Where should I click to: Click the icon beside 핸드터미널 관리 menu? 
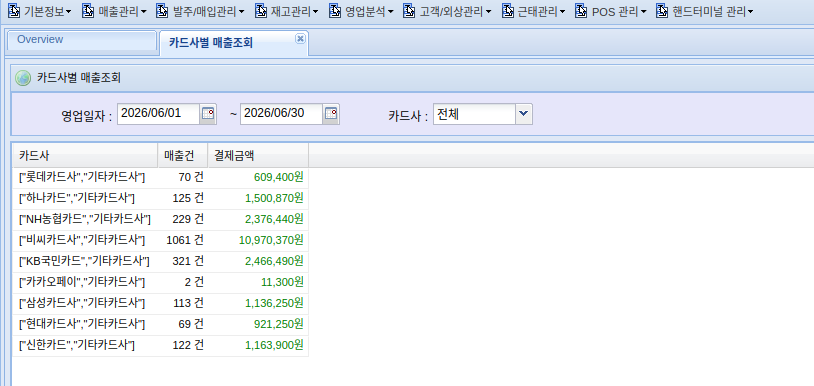[662, 11]
